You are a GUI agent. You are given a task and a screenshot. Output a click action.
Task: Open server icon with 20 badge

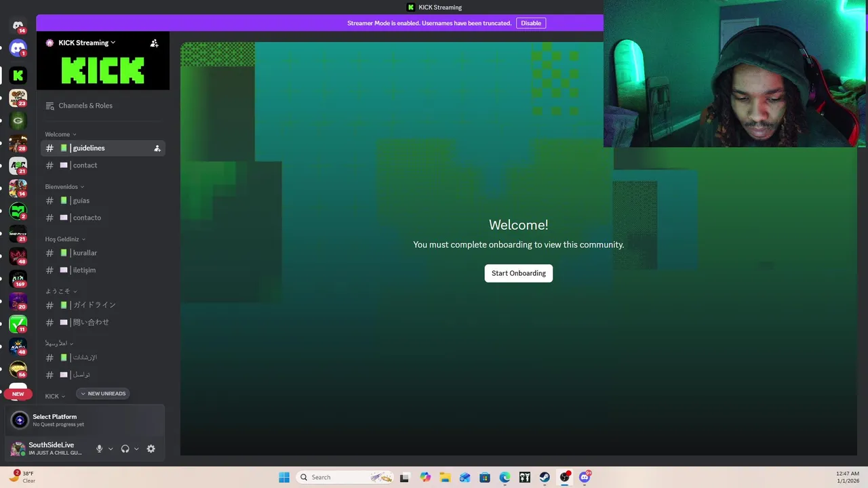18,301
